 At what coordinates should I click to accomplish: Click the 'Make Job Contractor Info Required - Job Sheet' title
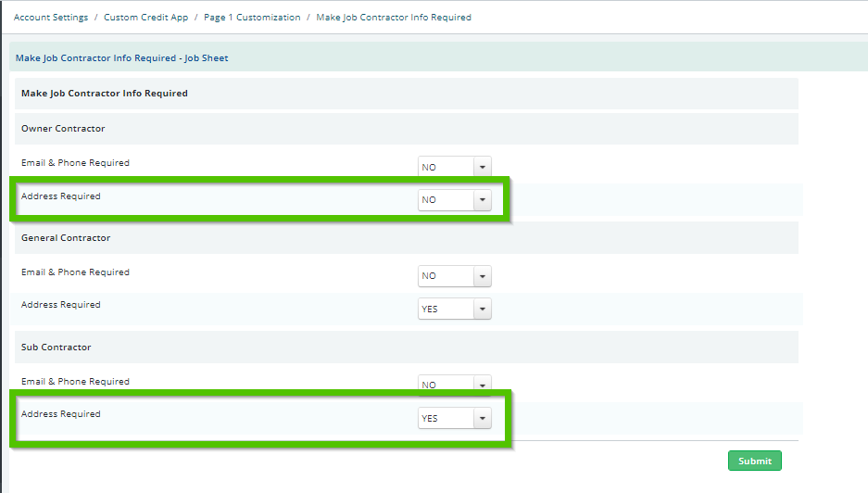pos(121,58)
